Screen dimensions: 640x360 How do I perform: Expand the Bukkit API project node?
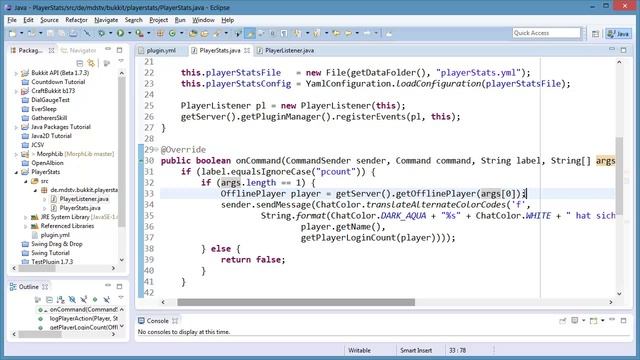tap(16, 73)
